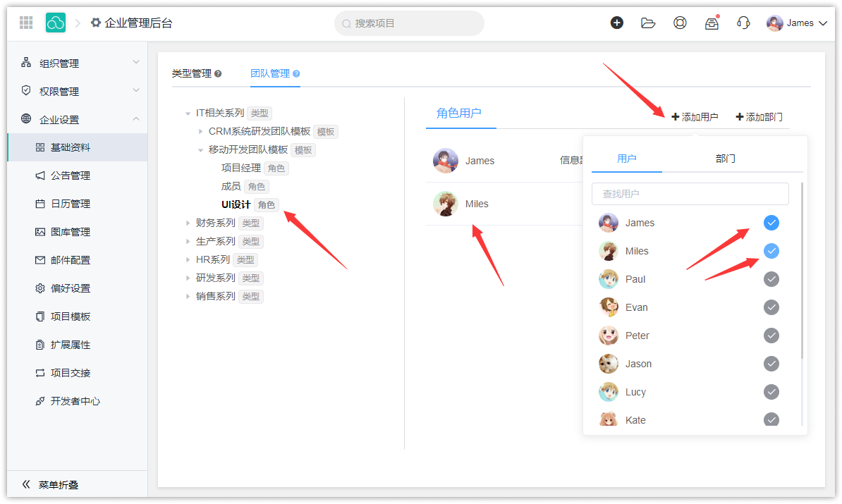The image size is (842, 504).
Task: Click the help icon beside 类型管理
Action: [218, 74]
